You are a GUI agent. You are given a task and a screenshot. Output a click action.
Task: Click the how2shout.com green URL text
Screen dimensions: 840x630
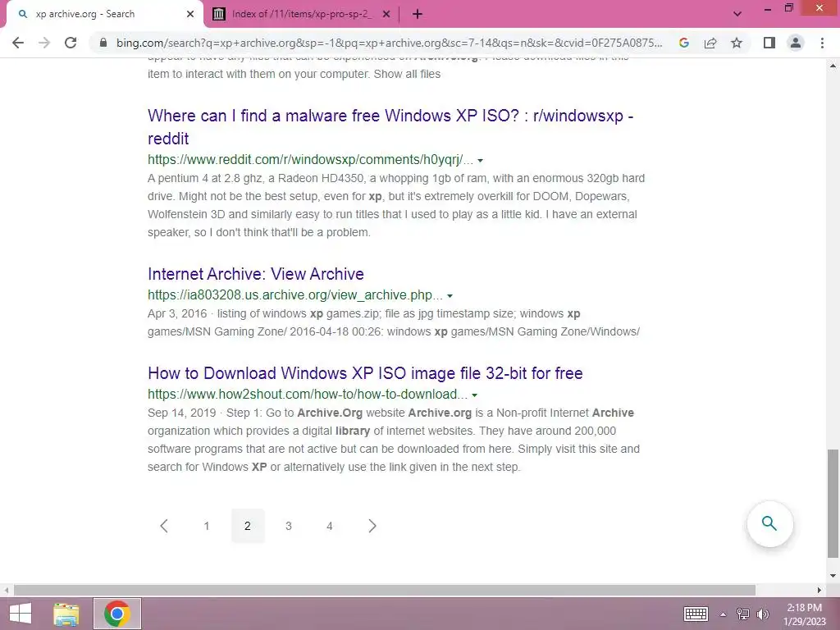(308, 395)
